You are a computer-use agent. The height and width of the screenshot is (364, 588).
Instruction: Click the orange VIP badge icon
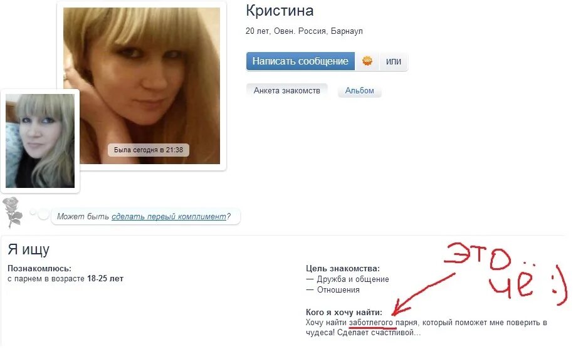click(367, 61)
